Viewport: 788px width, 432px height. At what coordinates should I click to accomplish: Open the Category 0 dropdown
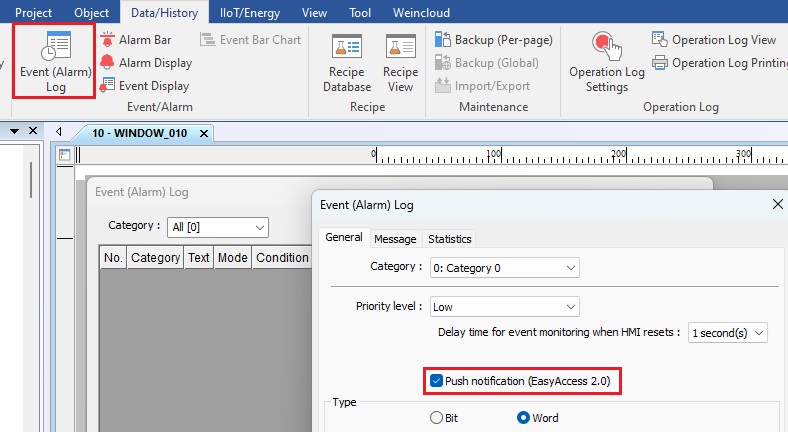(x=505, y=268)
